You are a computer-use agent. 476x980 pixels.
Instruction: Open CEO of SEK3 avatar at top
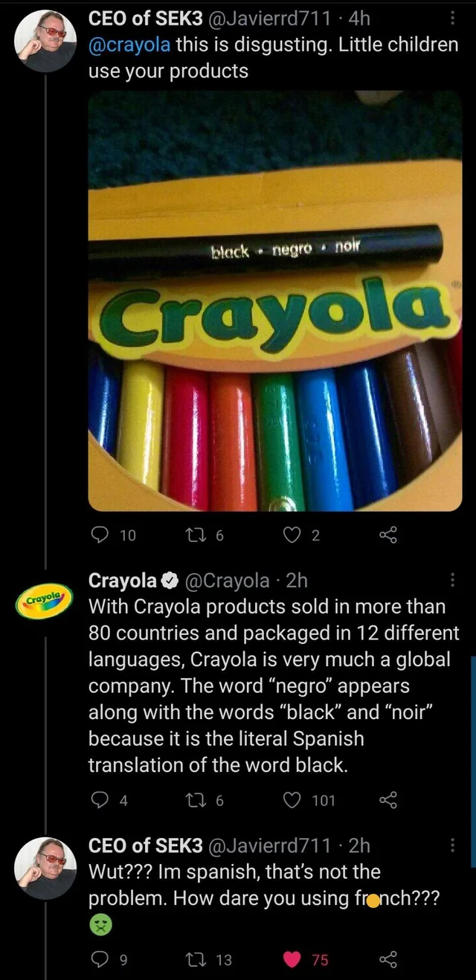pos(45,40)
